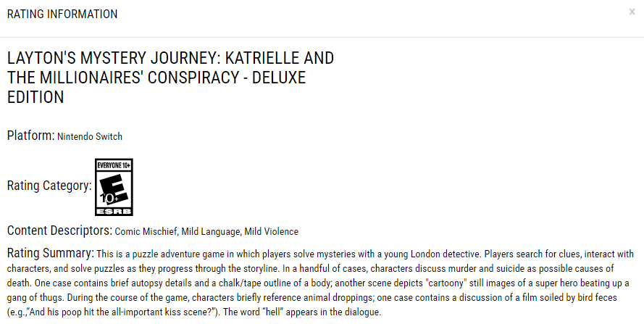Click the Platform label

(31, 136)
